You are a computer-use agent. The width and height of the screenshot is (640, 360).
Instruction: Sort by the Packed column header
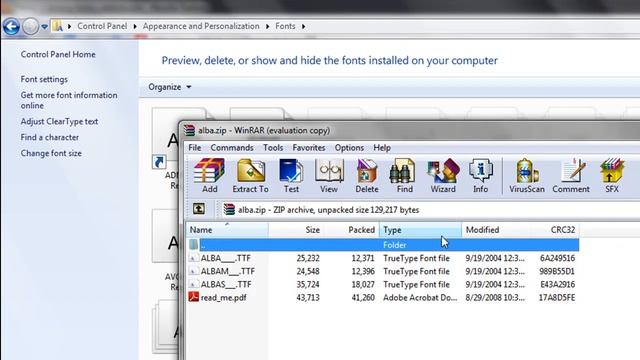[x=352, y=230]
